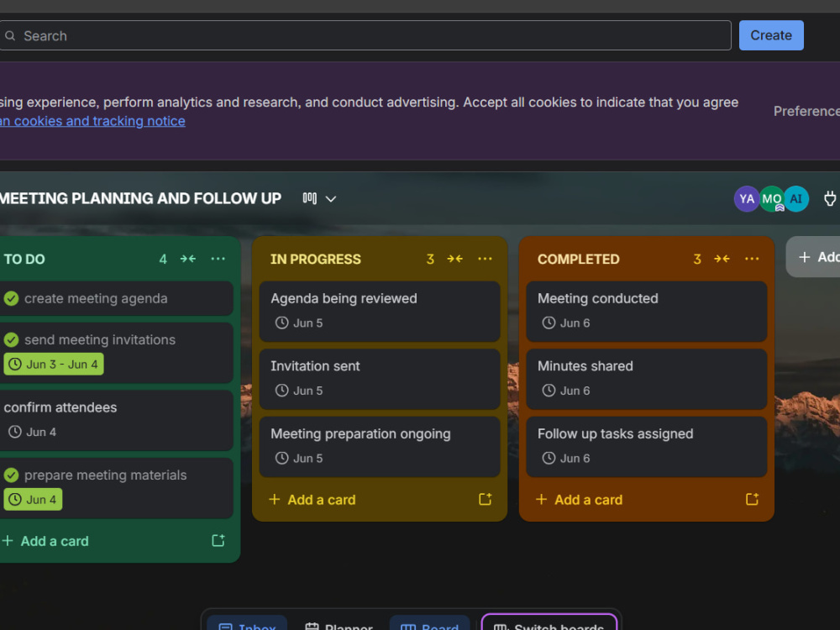Collapse the IN PROGRESS list
Viewport: 840px width, 630px height.
(454, 259)
